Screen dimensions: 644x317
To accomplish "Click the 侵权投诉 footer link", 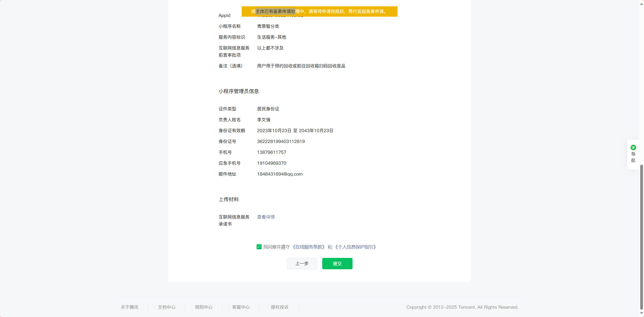I will [279, 307].
